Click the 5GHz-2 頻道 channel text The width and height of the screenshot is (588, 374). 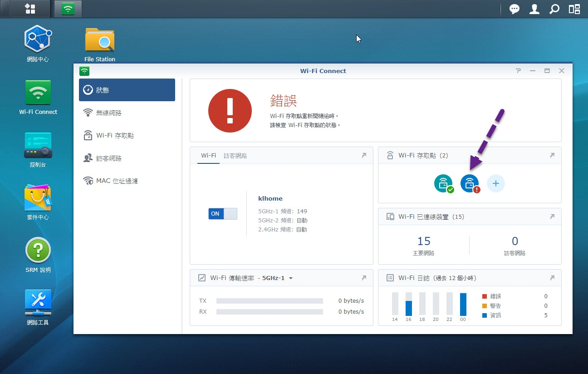click(283, 220)
